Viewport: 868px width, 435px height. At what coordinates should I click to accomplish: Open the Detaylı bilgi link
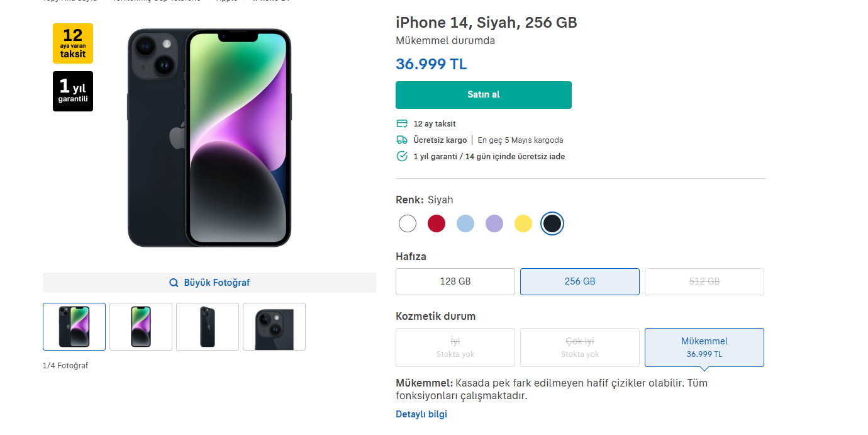click(x=421, y=414)
